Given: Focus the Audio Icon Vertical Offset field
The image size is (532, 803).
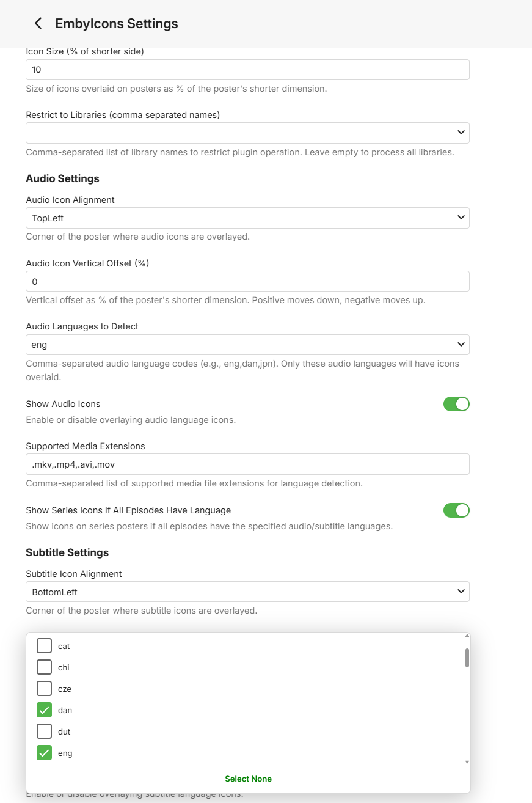Looking at the screenshot, I should [x=247, y=281].
